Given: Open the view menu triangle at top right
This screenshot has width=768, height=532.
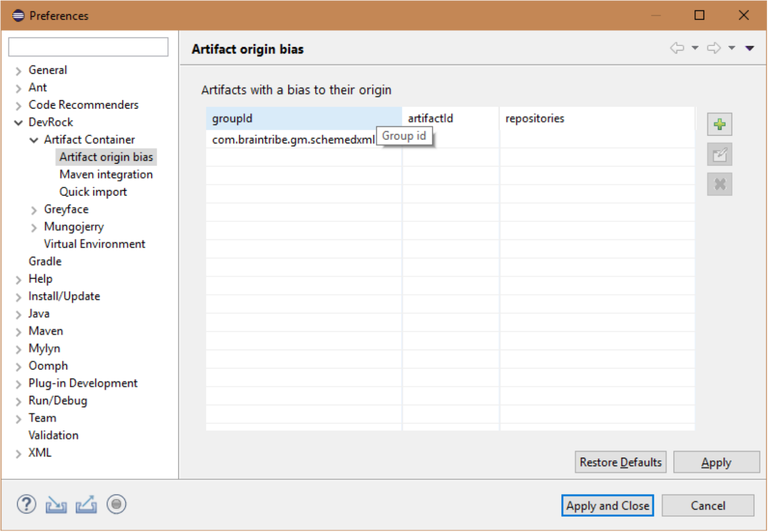Looking at the screenshot, I should 749,48.
